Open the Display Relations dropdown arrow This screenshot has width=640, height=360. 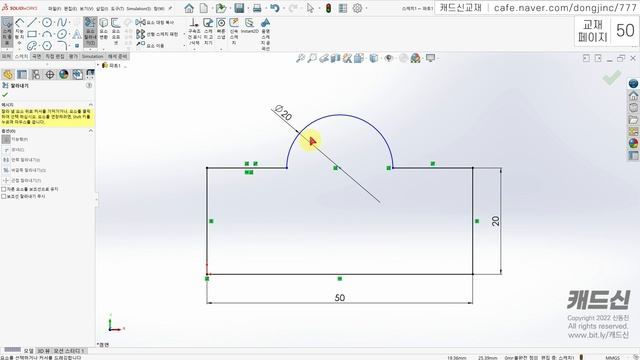[194, 48]
